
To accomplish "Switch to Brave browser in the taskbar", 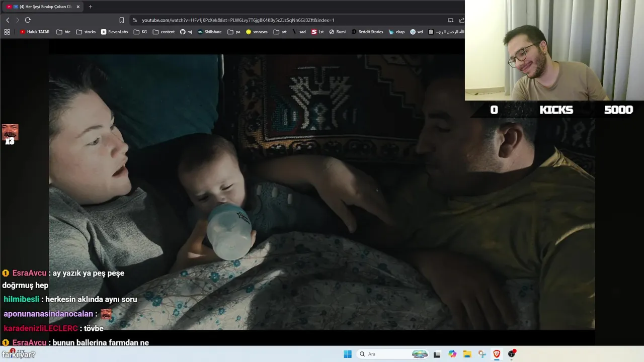I will 497,354.
